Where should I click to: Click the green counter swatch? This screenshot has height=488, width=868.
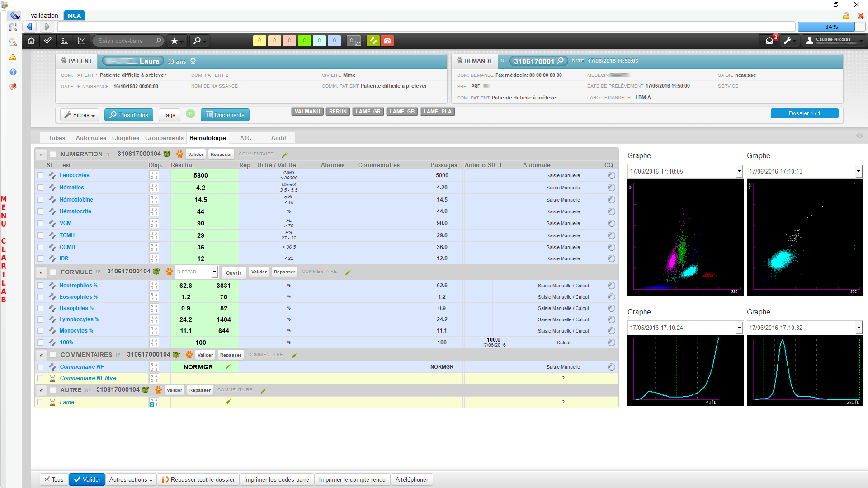click(304, 41)
